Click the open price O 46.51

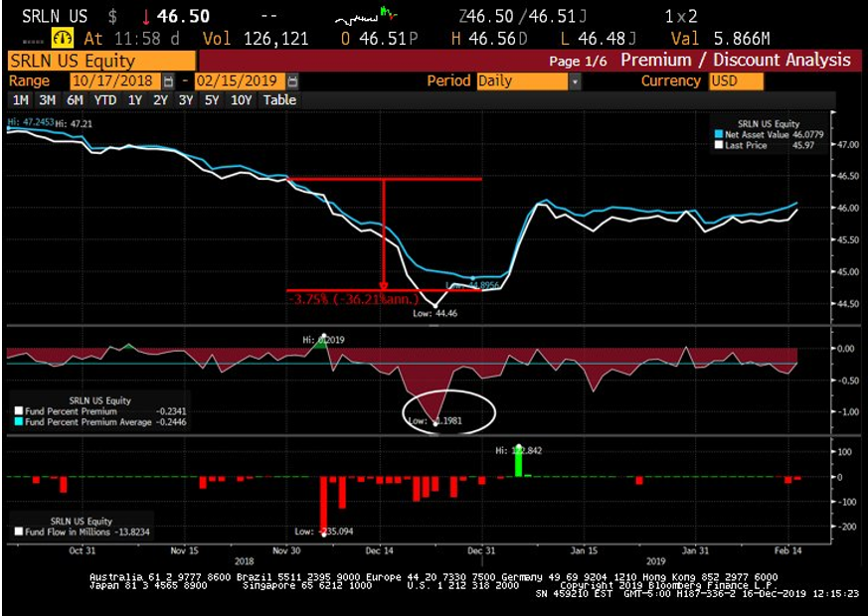(379, 39)
